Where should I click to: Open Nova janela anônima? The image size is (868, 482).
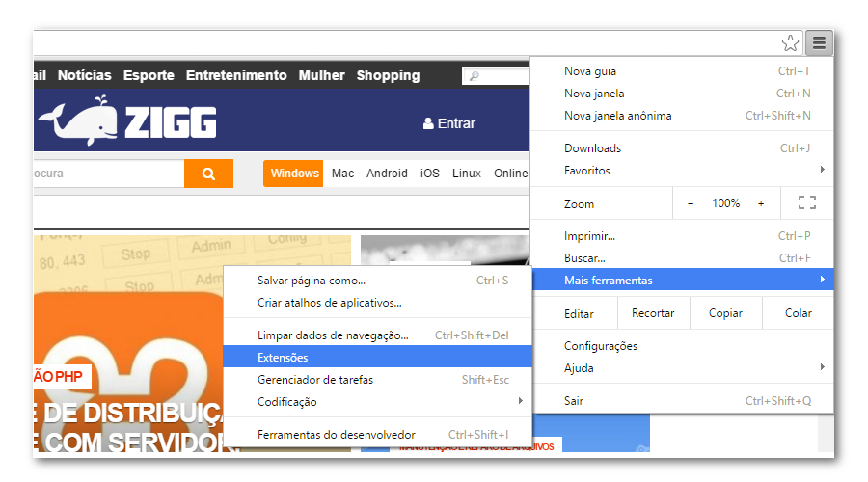coord(682,116)
